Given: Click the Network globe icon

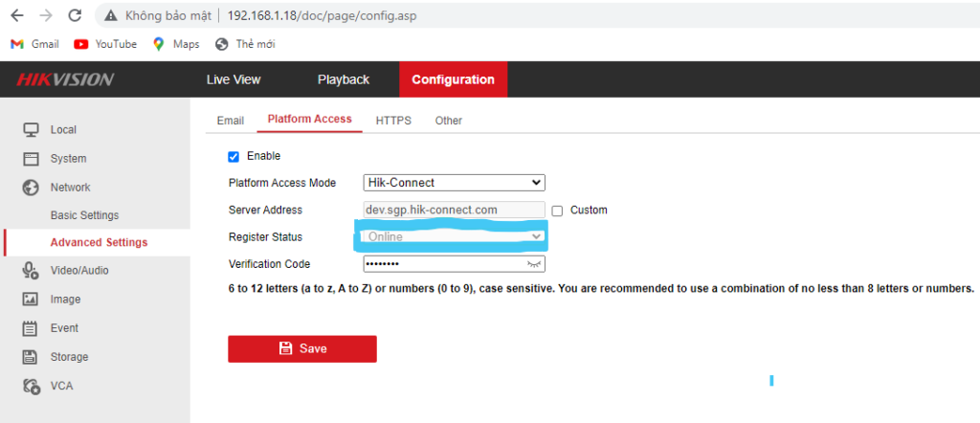Looking at the screenshot, I should (31, 188).
